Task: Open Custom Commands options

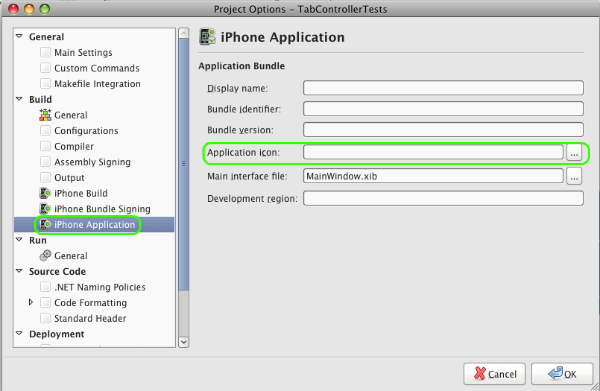Action: point(97,68)
